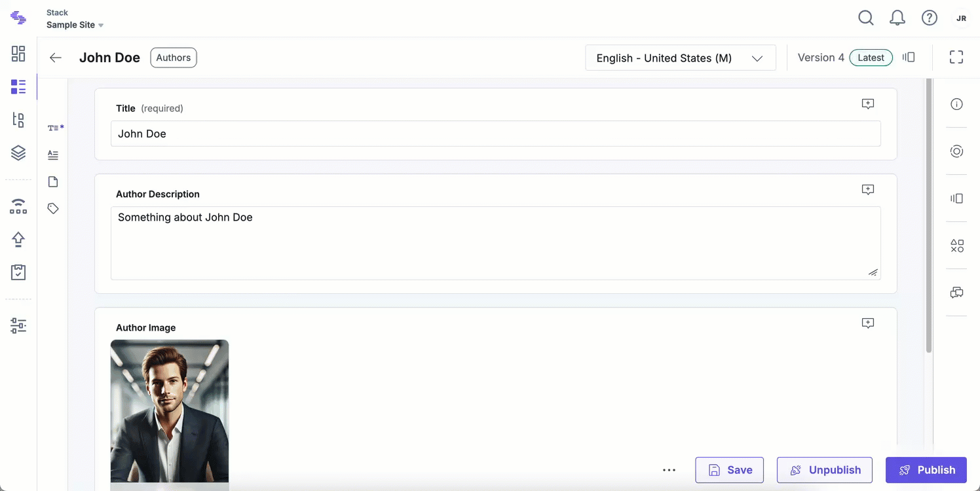Jump to Title field via outline icon
Screen dimensions: 980x491
tap(55, 128)
